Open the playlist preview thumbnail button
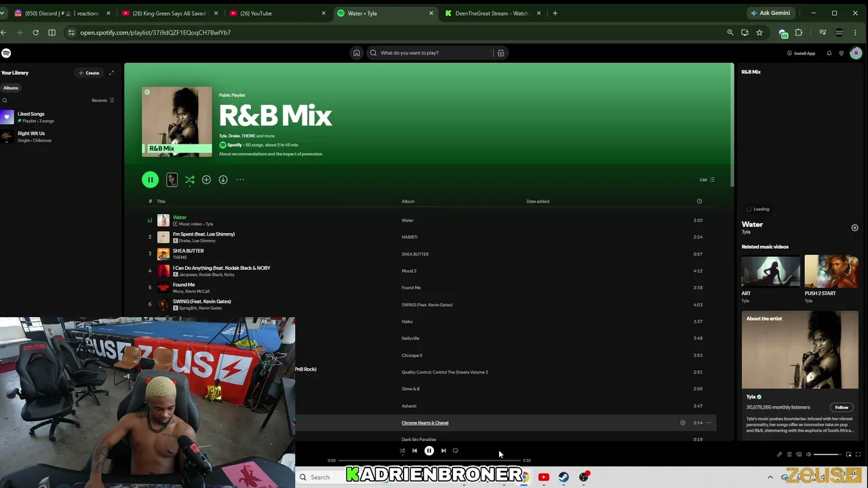The width and height of the screenshot is (868, 488). tap(172, 180)
